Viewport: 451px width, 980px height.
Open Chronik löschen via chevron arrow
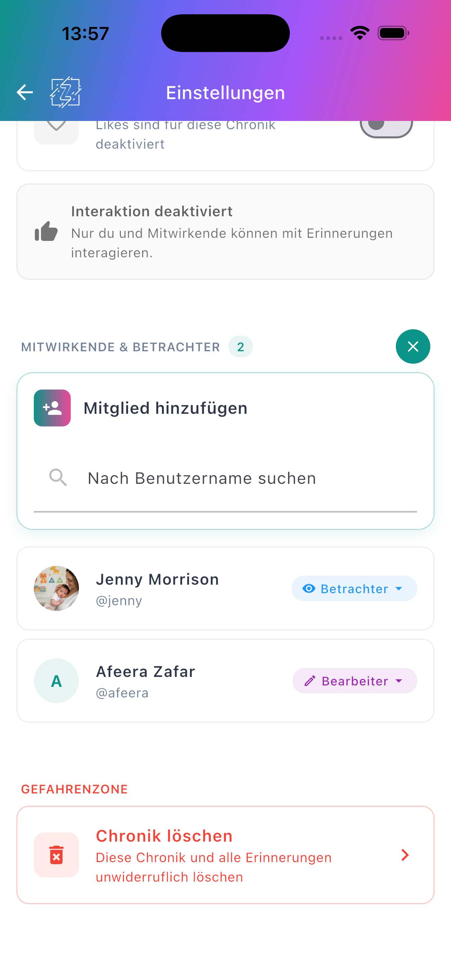point(405,855)
